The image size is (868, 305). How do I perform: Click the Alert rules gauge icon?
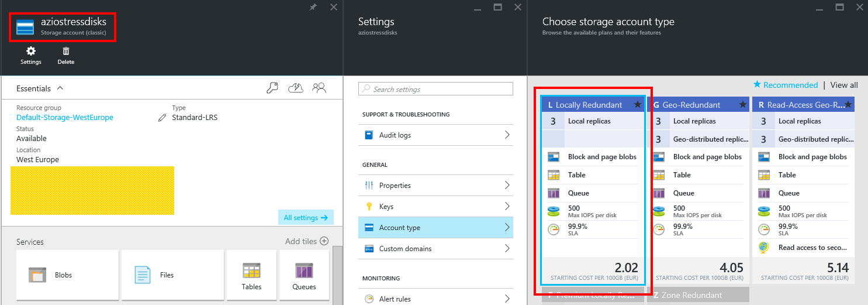coord(369,299)
